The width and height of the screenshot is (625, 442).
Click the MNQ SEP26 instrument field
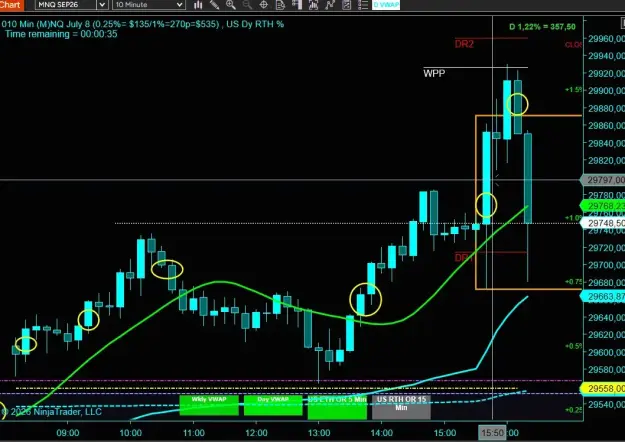(66, 5)
